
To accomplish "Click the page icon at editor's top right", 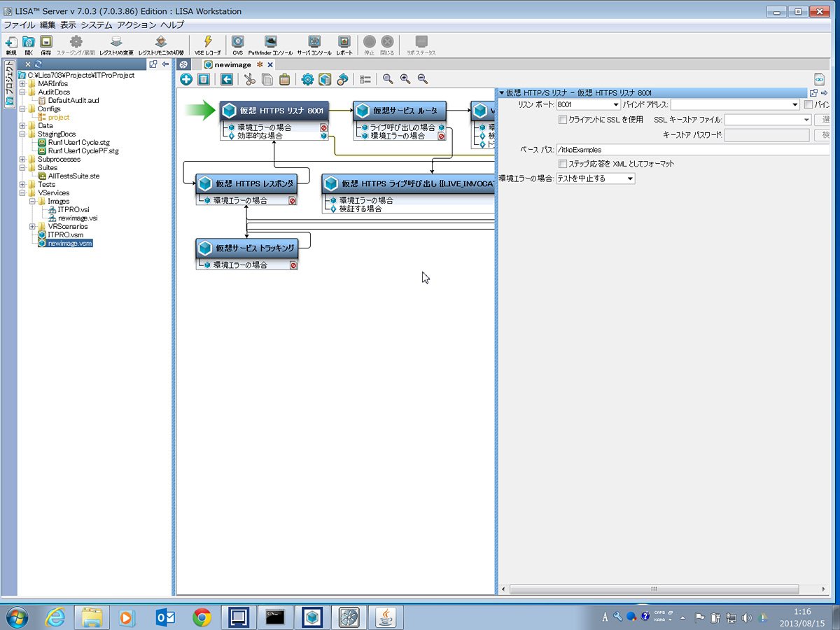I will 819,80.
